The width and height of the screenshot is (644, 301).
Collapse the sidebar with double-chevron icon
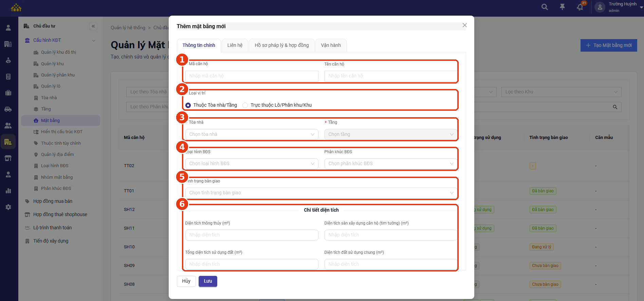point(93,26)
